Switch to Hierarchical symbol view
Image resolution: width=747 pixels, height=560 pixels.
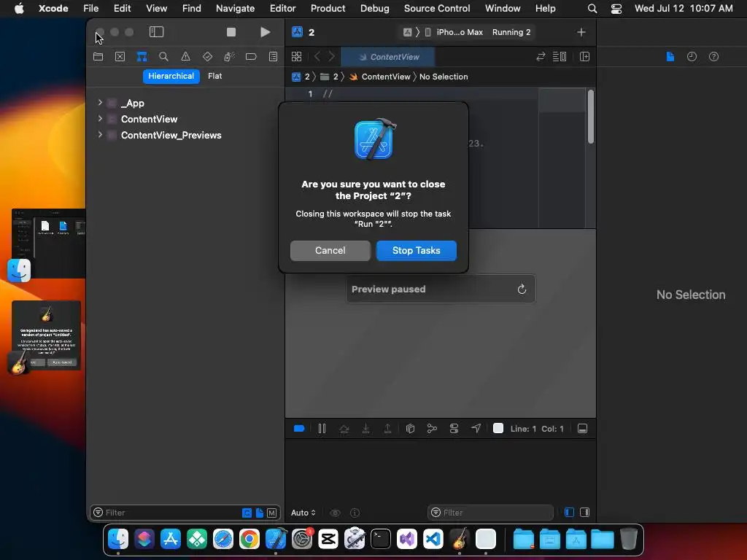coord(171,76)
